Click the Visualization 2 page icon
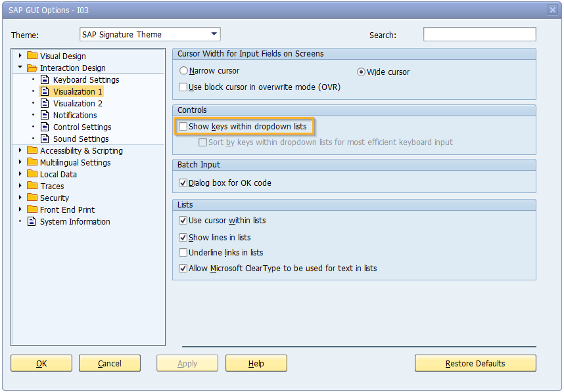This screenshot has width=564, height=392. tap(45, 103)
